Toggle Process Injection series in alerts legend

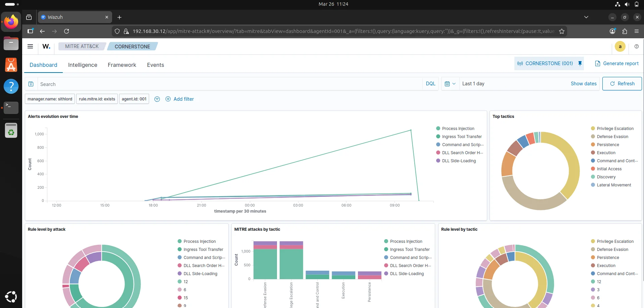(x=458, y=129)
